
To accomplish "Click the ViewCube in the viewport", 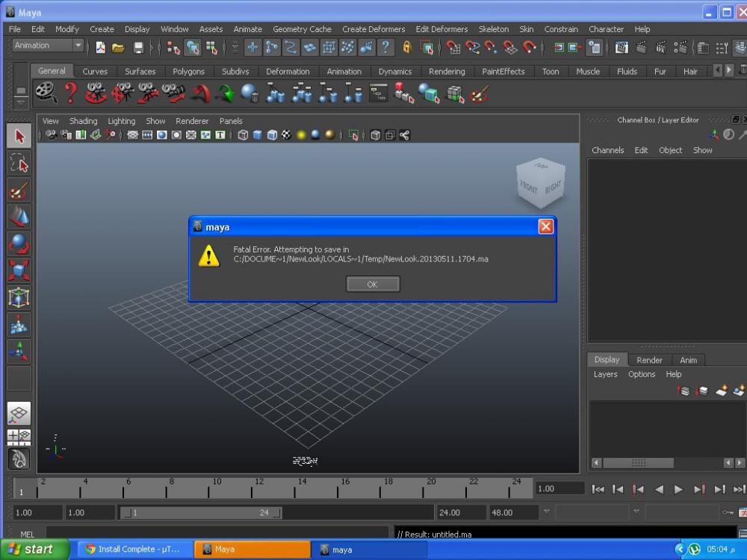I will pos(540,184).
